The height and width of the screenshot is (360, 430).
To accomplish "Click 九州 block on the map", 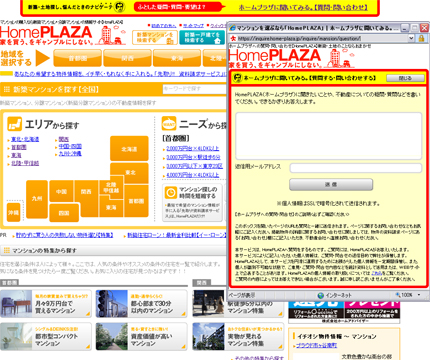I will [x=37, y=199].
